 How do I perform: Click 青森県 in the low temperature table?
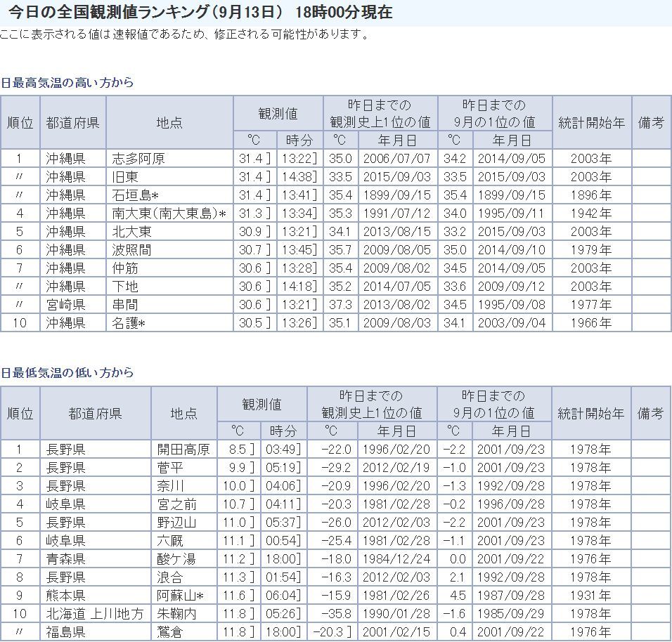[x=66, y=559]
